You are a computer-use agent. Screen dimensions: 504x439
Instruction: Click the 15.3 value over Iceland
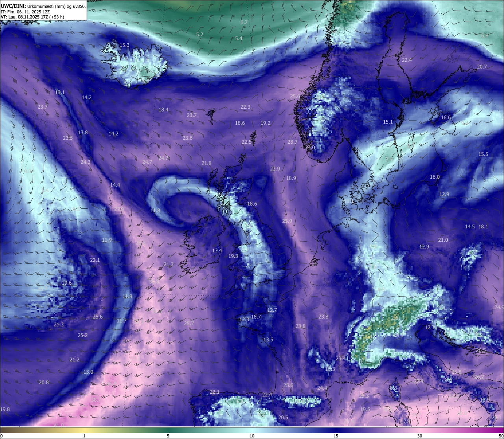(x=124, y=45)
